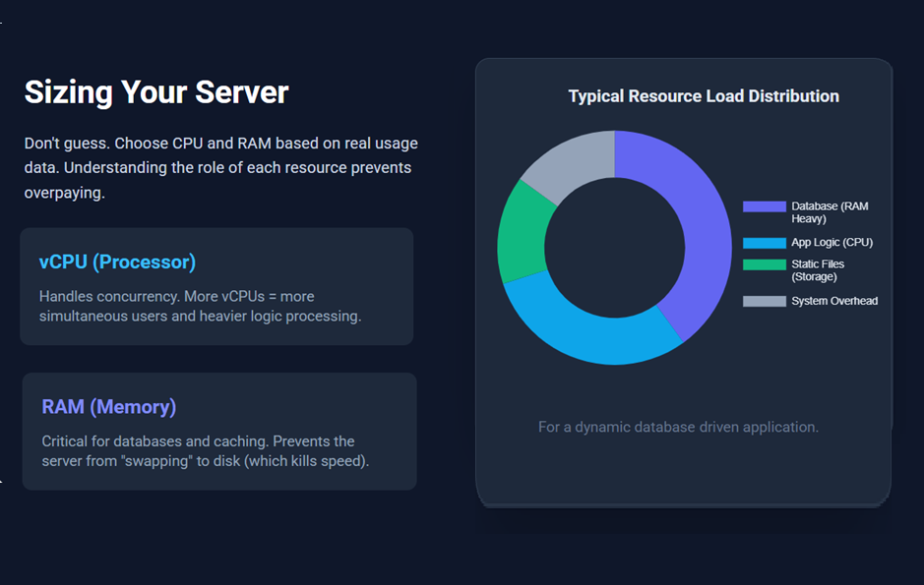This screenshot has height=585, width=924.
Task: Toggle the 'System Overhead' legend label
Action: tap(833, 301)
